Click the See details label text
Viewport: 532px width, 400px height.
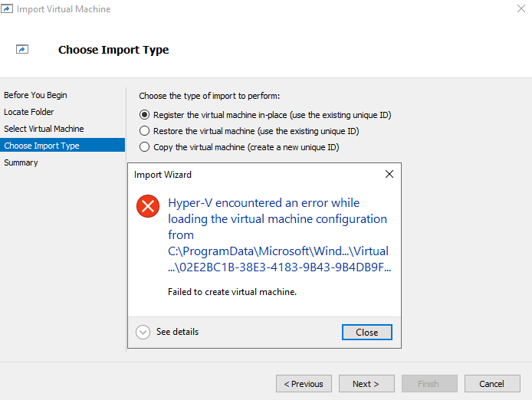[x=177, y=332]
